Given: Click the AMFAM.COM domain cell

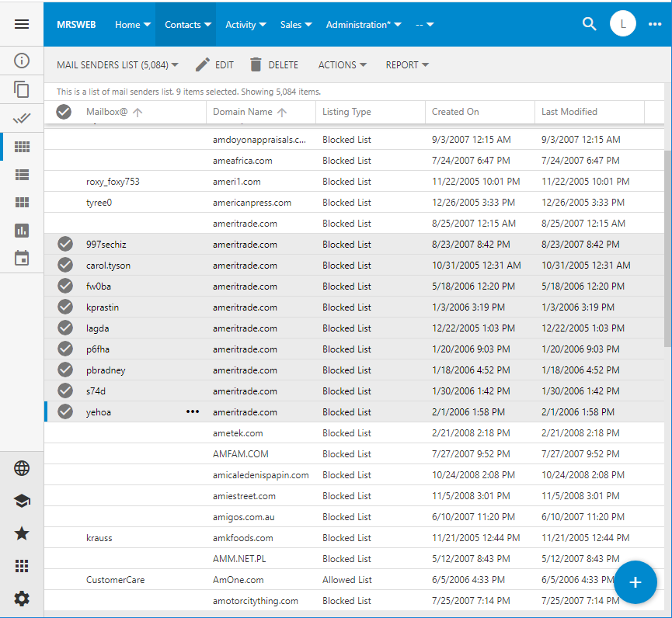Looking at the screenshot, I should 240,453.
